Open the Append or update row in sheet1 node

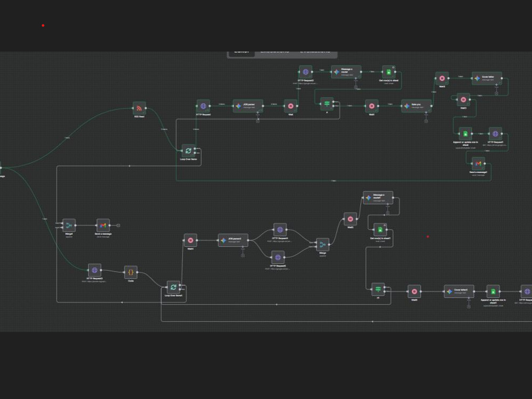[x=493, y=292]
